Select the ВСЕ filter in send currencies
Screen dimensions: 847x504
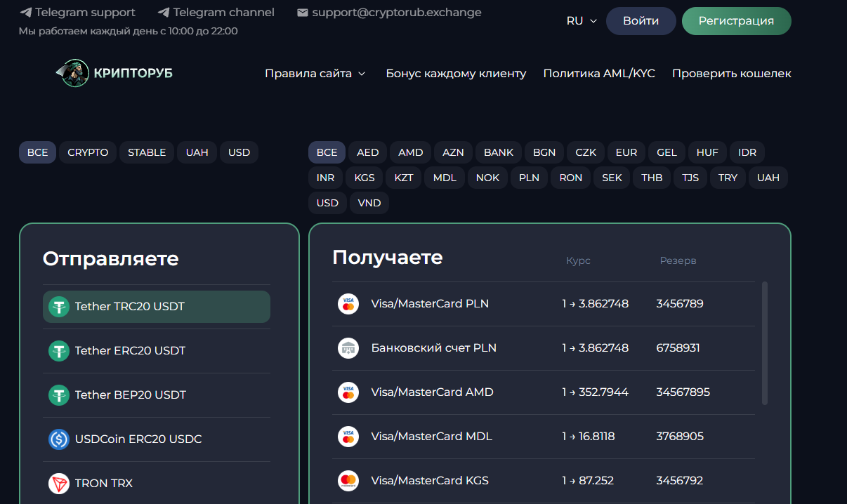38,152
